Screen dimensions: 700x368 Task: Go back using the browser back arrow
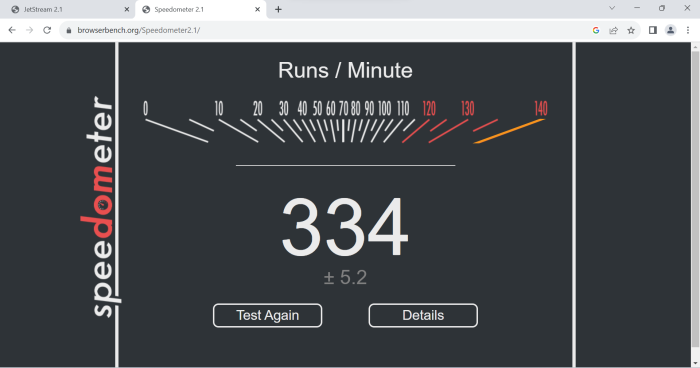click(x=12, y=30)
